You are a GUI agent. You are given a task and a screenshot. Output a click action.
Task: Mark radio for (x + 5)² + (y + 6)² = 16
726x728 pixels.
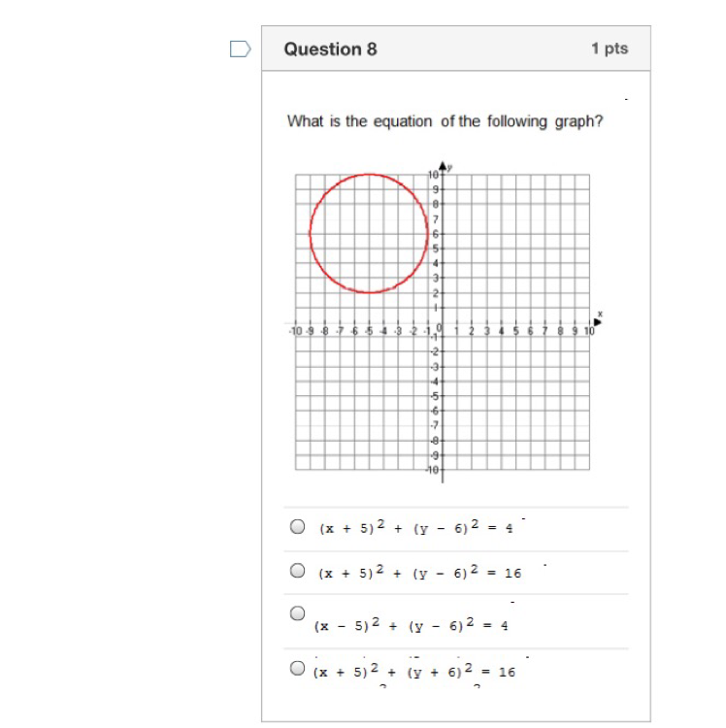tap(298, 668)
